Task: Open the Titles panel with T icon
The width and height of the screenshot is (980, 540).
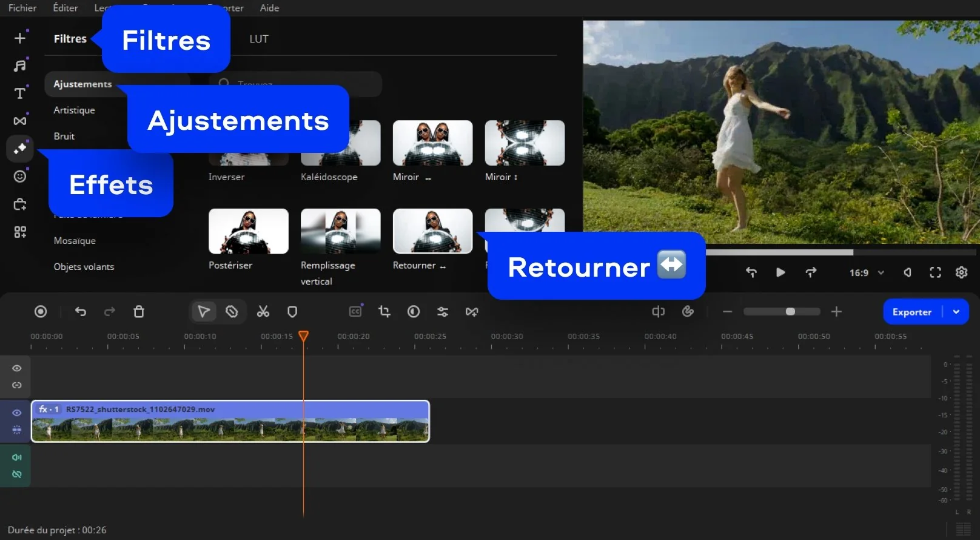Action: coord(20,93)
